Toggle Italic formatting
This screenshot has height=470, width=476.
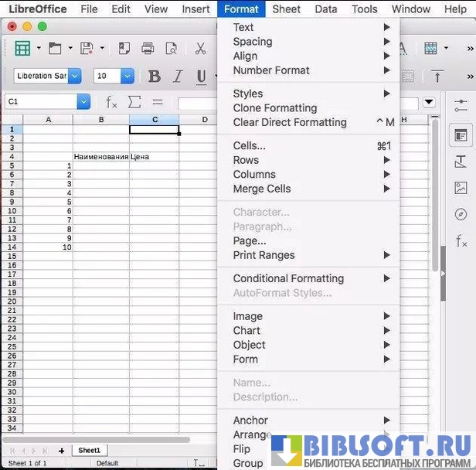[178, 77]
